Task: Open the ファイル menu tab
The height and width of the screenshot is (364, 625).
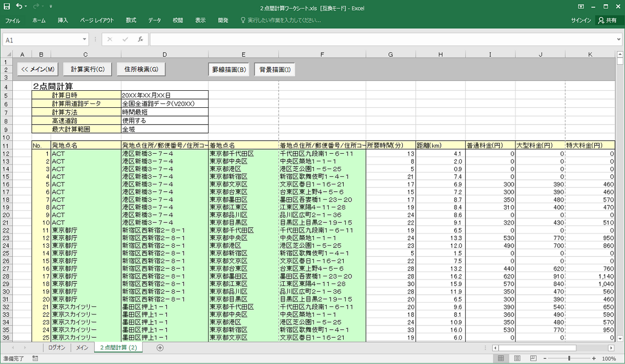Action: [13, 20]
